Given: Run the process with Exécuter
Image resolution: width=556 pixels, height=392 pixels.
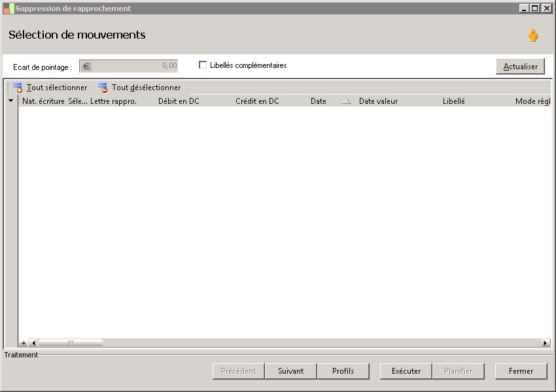Looking at the screenshot, I should click(x=406, y=371).
